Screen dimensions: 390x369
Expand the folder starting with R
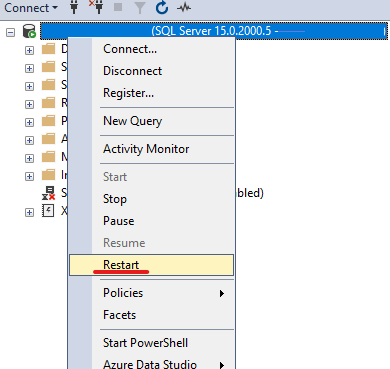[29, 104]
